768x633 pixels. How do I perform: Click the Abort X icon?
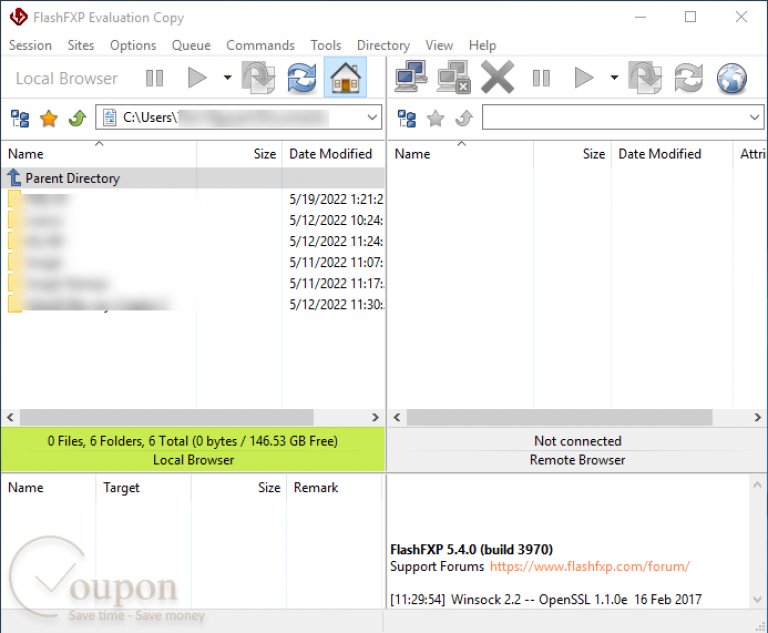click(x=497, y=77)
